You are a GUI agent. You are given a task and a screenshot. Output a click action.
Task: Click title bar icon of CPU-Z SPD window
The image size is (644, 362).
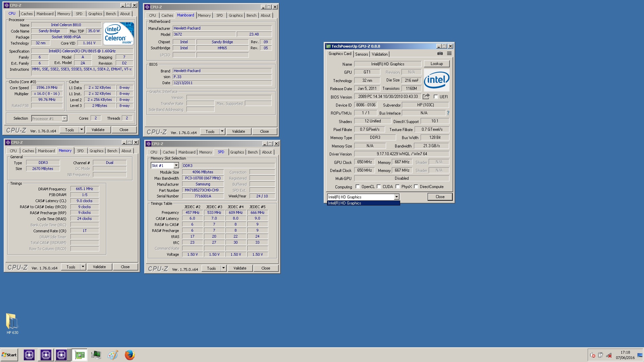pos(149,144)
